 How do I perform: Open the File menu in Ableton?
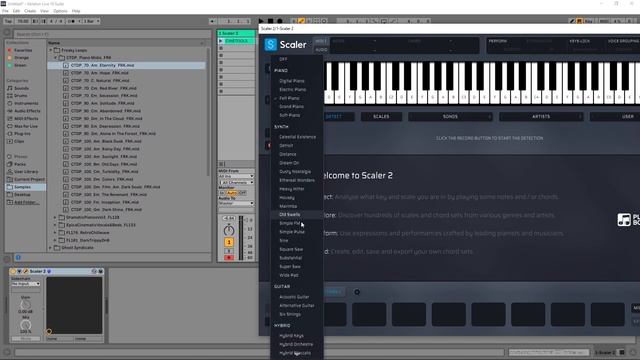click(x=5, y=11)
